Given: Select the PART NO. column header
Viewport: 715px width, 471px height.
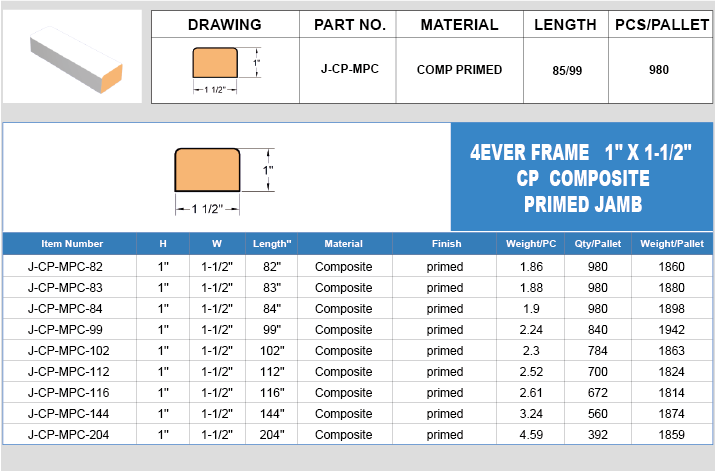Looking at the screenshot, I should [350, 25].
